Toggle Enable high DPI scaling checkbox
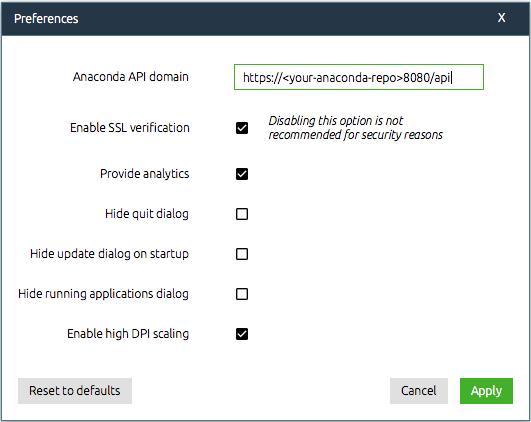Viewport: 531px width, 422px height. pyautogui.click(x=242, y=334)
